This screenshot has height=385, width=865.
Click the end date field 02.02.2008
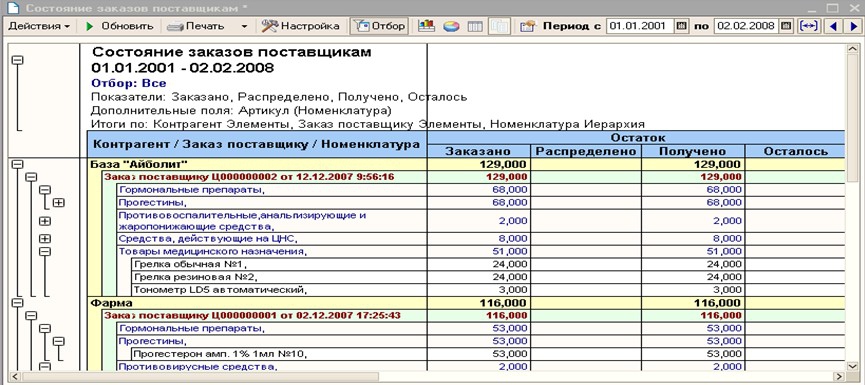746,26
